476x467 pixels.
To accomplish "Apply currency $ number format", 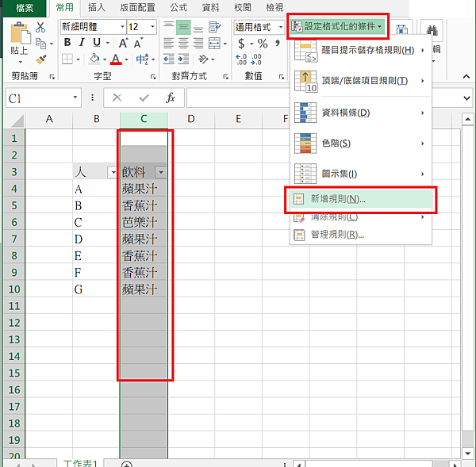I will click(241, 44).
